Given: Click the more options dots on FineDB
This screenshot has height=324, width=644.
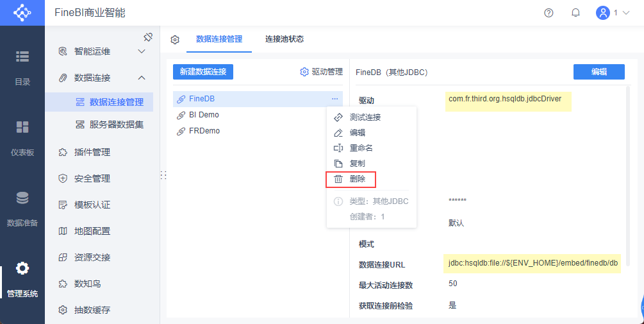Looking at the screenshot, I should pyautogui.click(x=334, y=99).
